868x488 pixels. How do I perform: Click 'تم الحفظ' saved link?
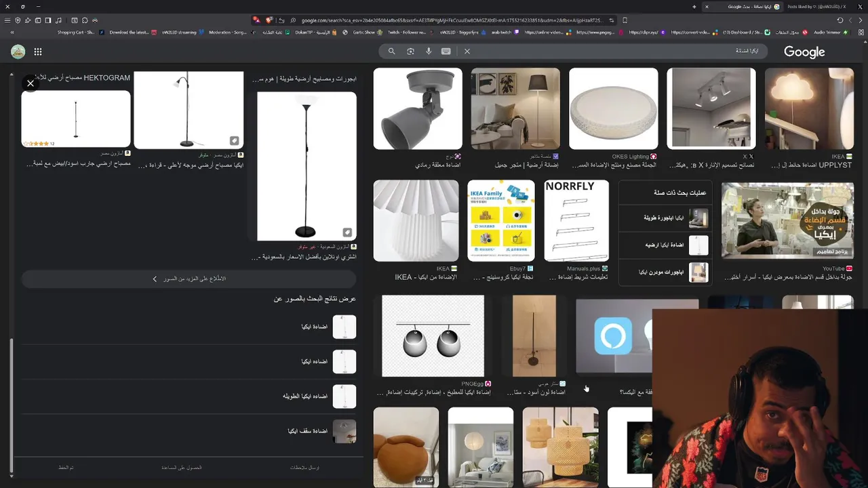pyautogui.click(x=66, y=468)
